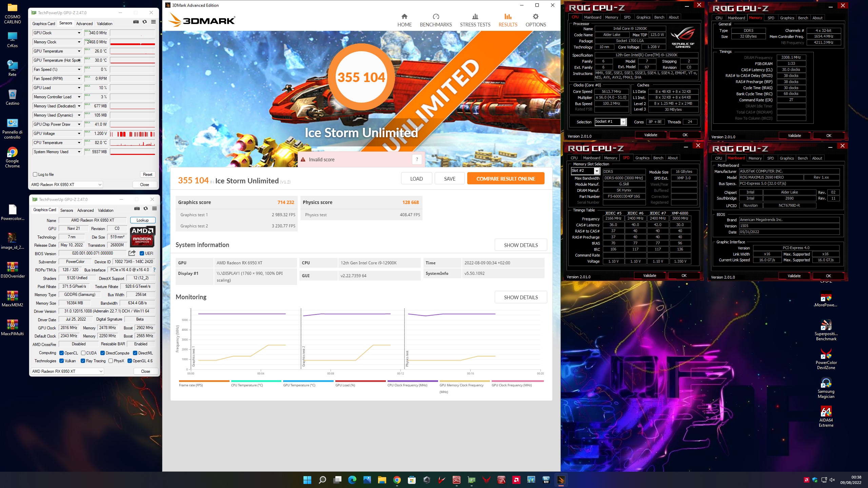Switch to Advanced tab in GPU-Z Sensors window
The height and width of the screenshot is (488, 868).
click(84, 24)
